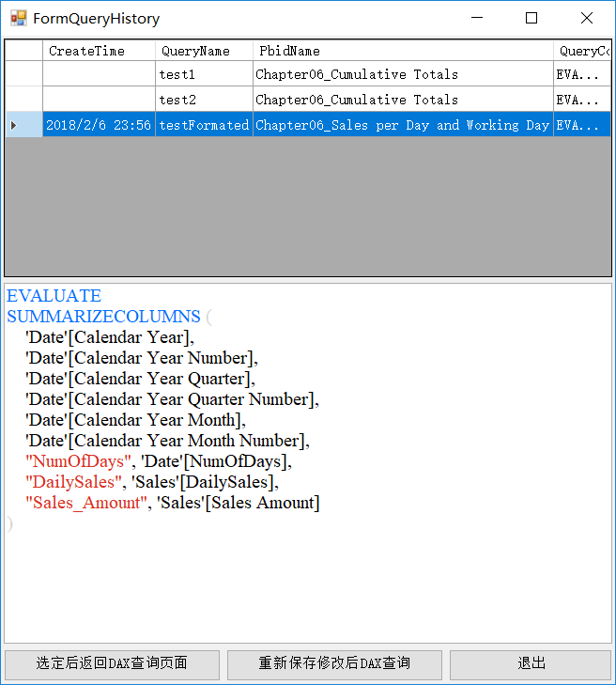Click the 'Date'[Calendar Year Quarter Number] line
The image size is (616, 685).
[x=172, y=399]
